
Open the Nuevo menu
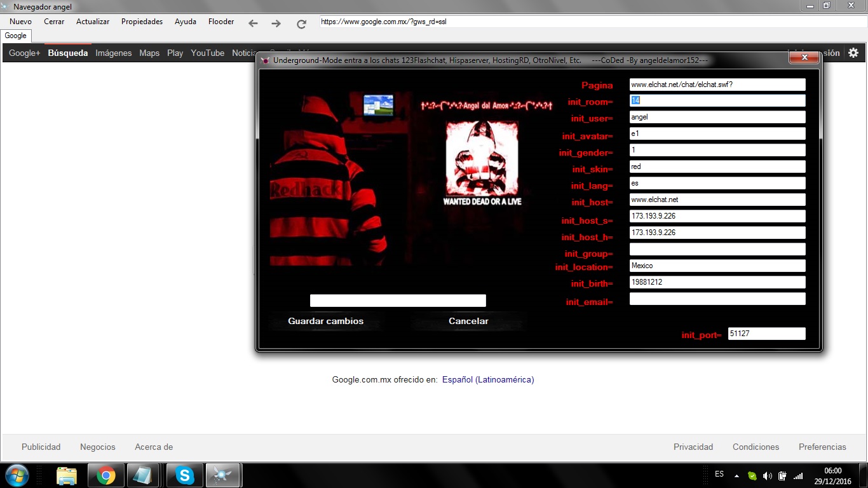tap(20, 22)
